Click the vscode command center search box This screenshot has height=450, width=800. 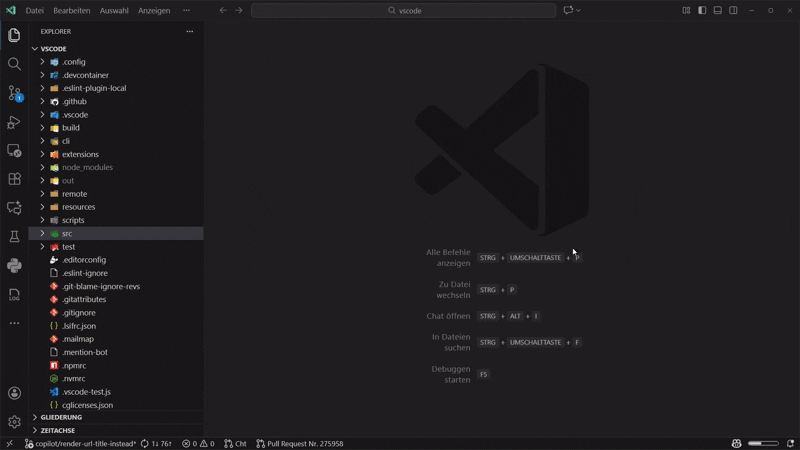pyautogui.click(x=404, y=10)
